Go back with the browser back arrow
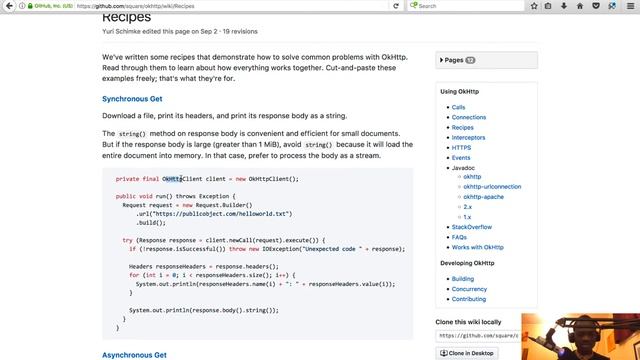This screenshot has width=640, height=360. tap(9, 6)
